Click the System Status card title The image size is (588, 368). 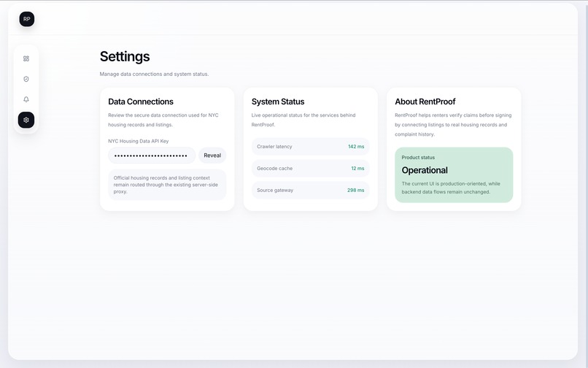pos(278,101)
